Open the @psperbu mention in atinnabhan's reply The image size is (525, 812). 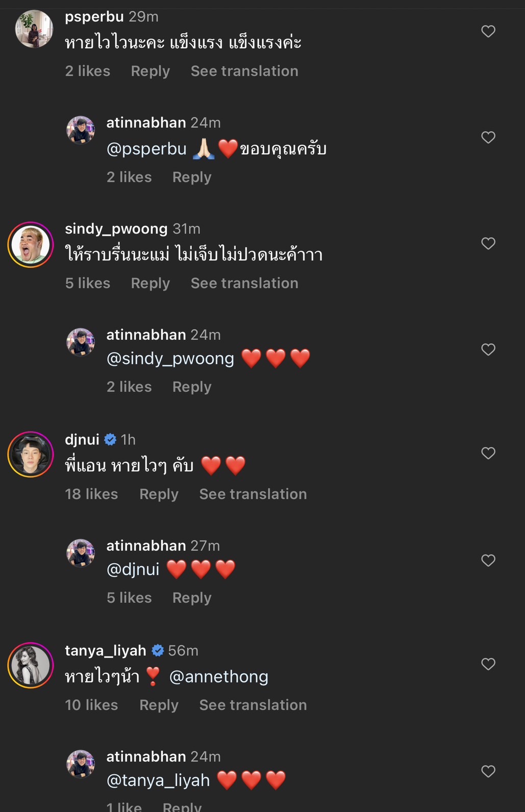(147, 148)
